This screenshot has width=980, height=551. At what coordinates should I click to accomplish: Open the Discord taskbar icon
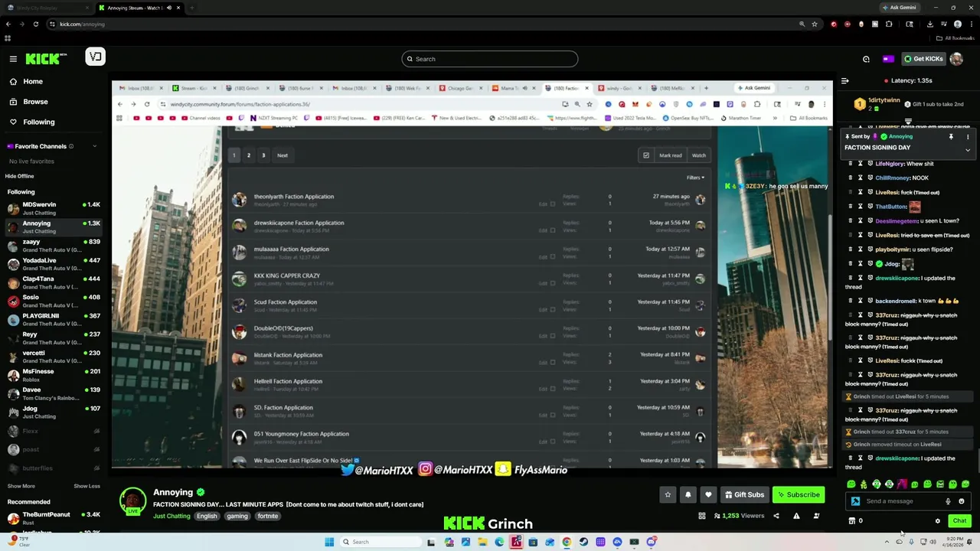click(x=651, y=542)
